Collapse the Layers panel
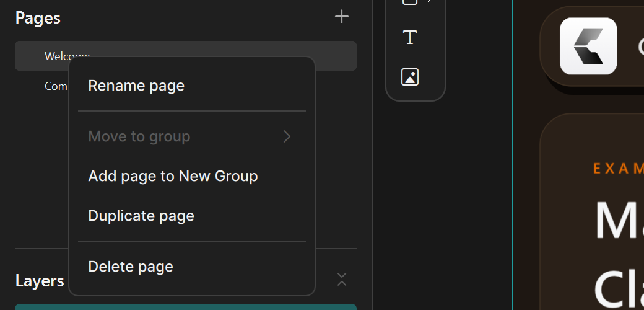Screen dimensions: 644x310 click(x=342, y=279)
